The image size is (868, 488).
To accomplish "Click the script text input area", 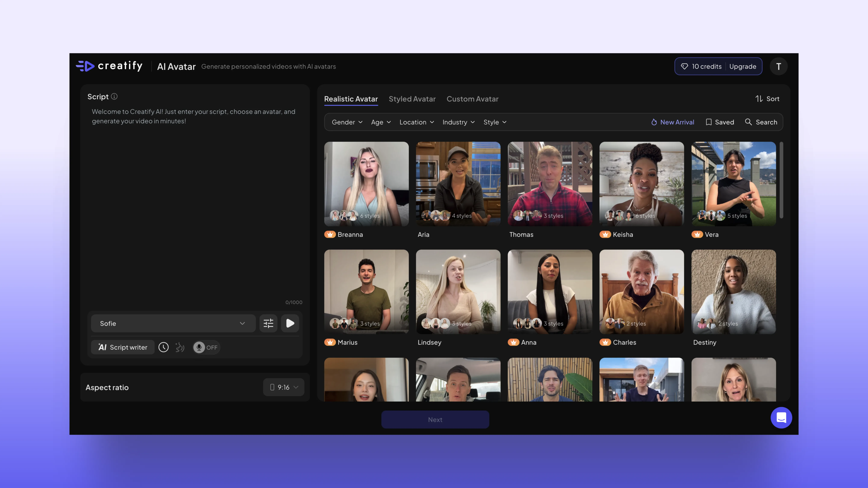I will [195, 205].
